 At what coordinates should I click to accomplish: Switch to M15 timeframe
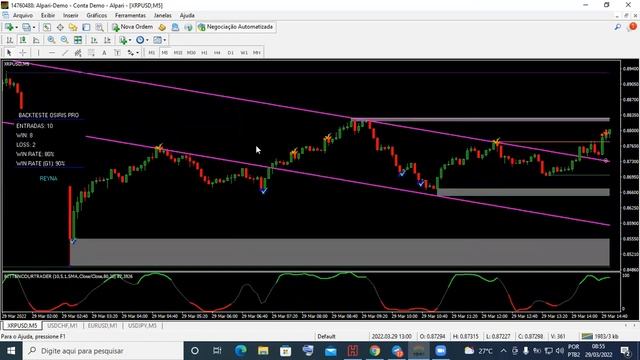coord(178,53)
